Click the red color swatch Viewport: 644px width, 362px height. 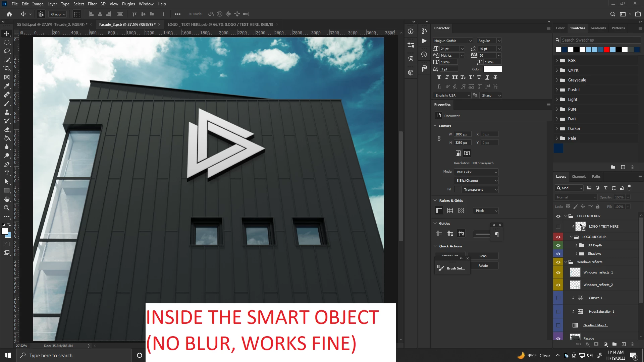point(607,50)
